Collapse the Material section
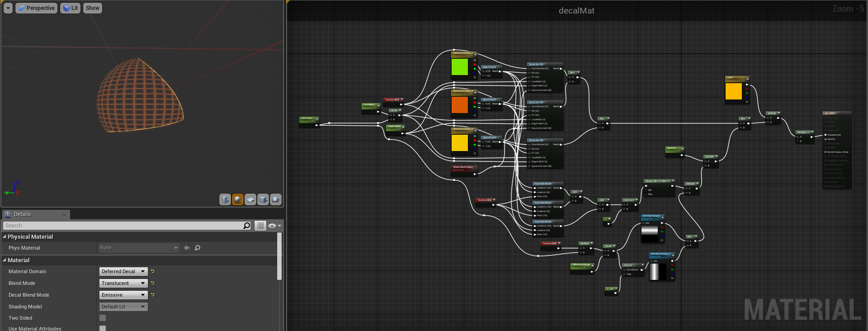Viewport: 868px width, 331px height. (x=5, y=260)
